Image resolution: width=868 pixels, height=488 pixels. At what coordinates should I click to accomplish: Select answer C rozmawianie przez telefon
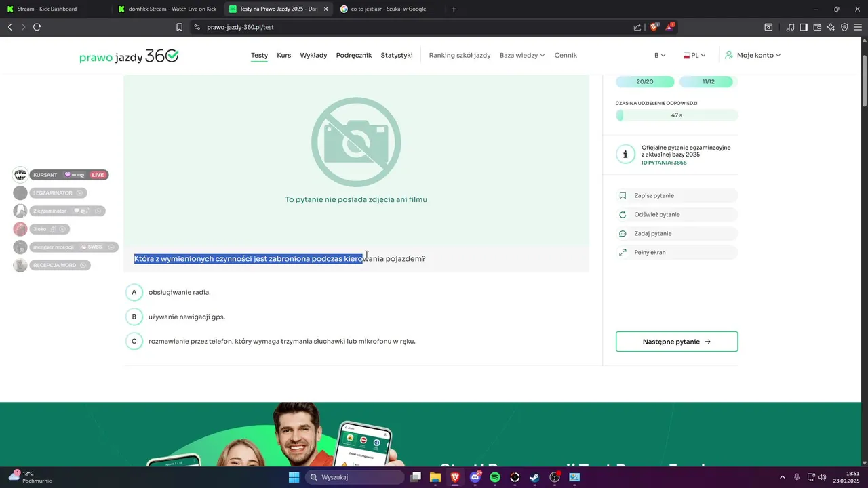pyautogui.click(x=271, y=341)
